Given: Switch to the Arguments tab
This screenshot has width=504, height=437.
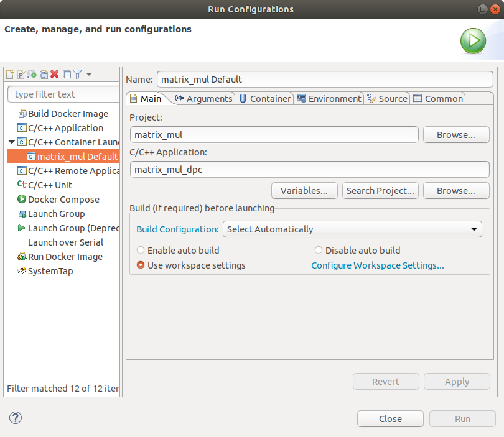Looking at the screenshot, I should pos(203,99).
